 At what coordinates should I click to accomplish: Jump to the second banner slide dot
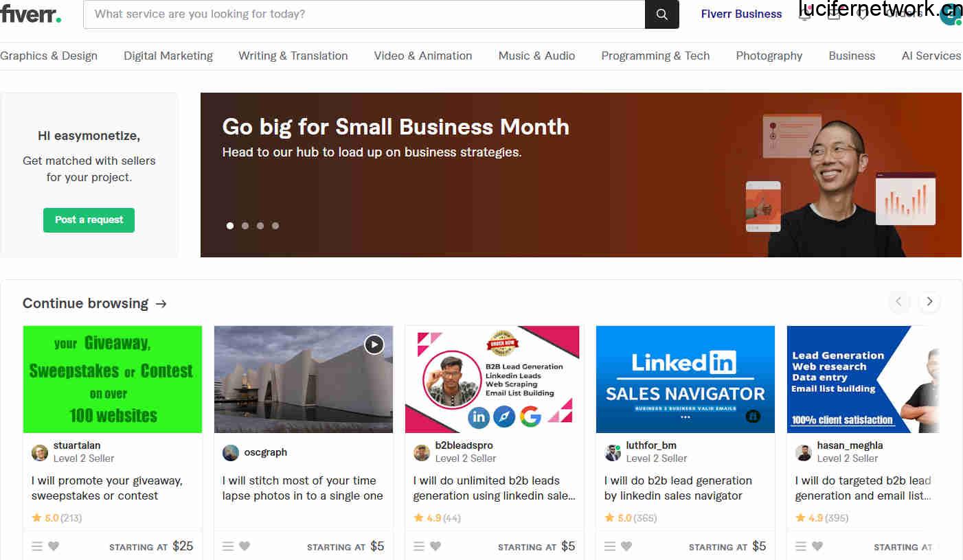point(245,226)
